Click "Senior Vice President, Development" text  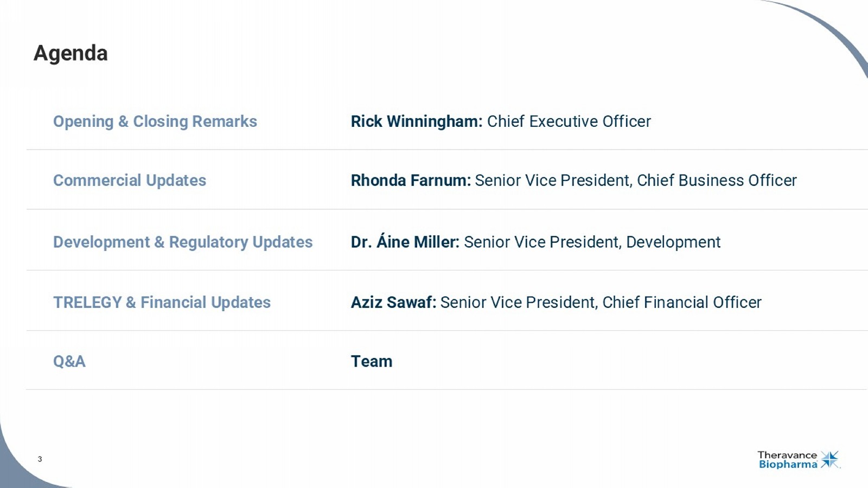[x=592, y=242]
